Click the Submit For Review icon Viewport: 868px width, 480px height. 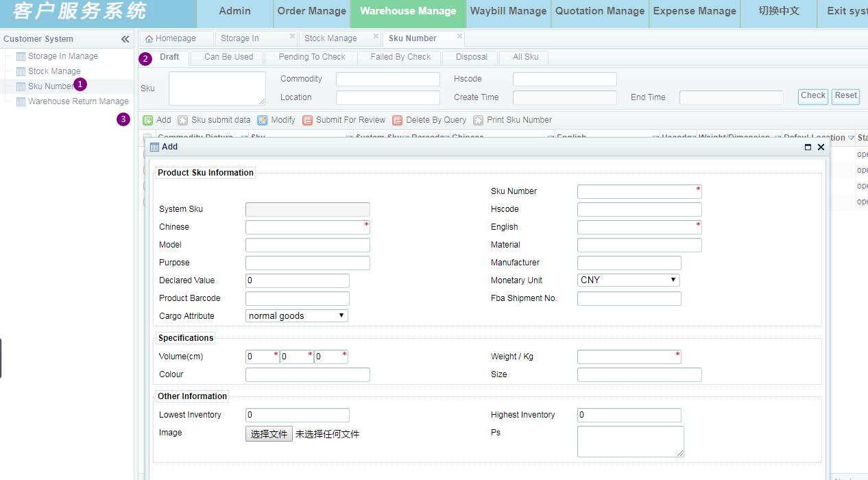coord(308,120)
